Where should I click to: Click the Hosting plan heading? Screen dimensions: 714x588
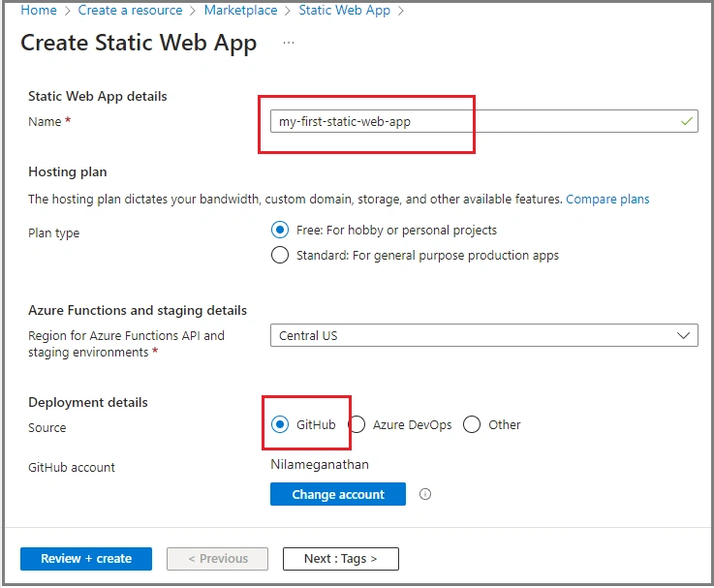pos(68,171)
